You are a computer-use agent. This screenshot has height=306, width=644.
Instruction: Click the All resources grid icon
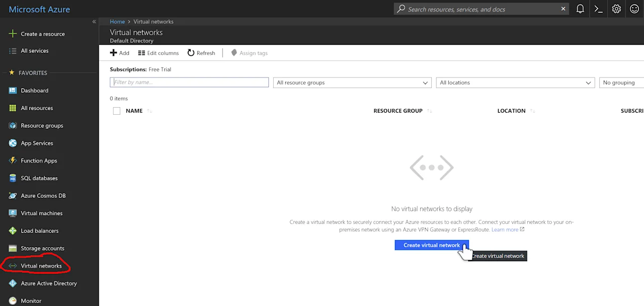click(x=13, y=108)
